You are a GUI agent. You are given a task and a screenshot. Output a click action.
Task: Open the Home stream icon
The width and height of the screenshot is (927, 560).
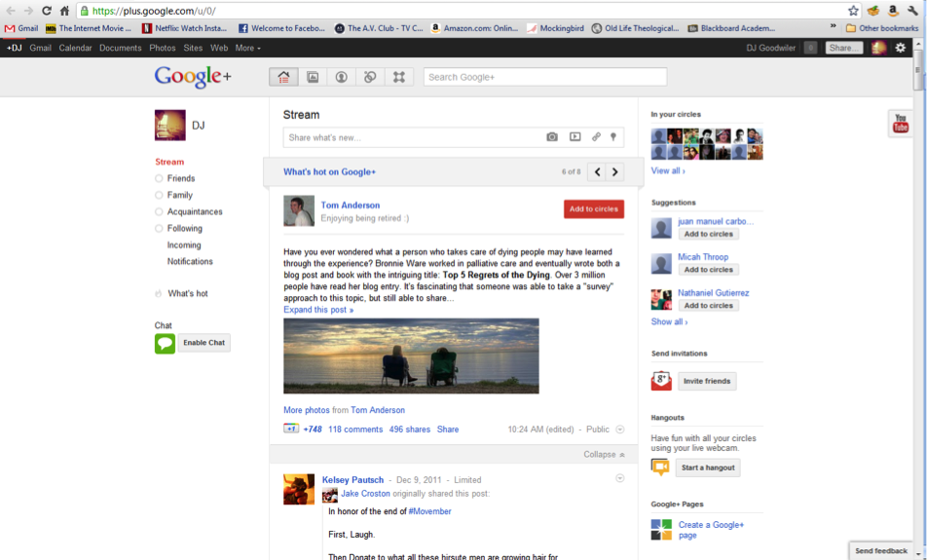[x=283, y=77]
